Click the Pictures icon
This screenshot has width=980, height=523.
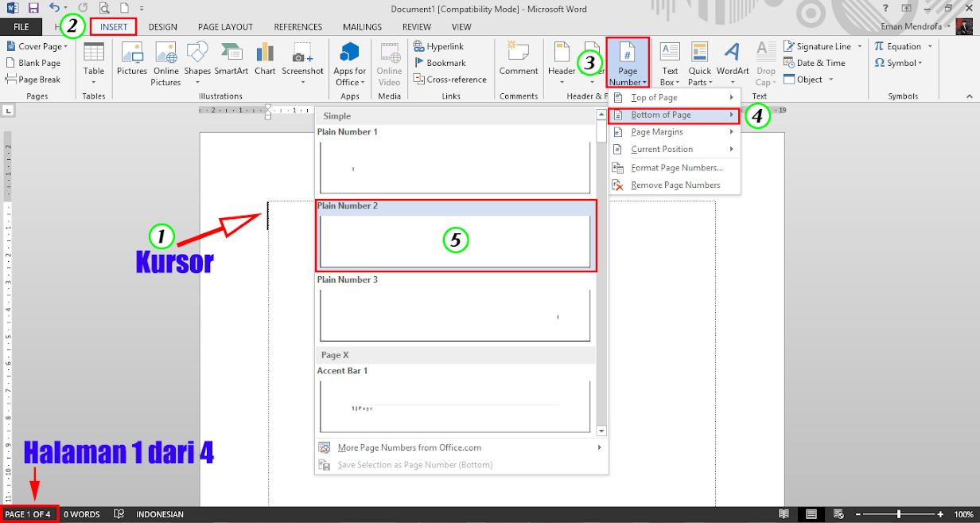pos(132,59)
